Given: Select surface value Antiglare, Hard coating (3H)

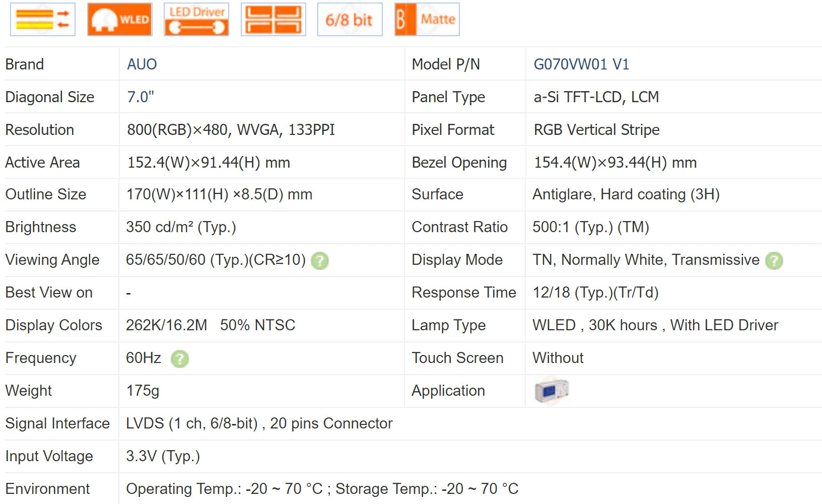Looking at the screenshot, I should point(626,194).
